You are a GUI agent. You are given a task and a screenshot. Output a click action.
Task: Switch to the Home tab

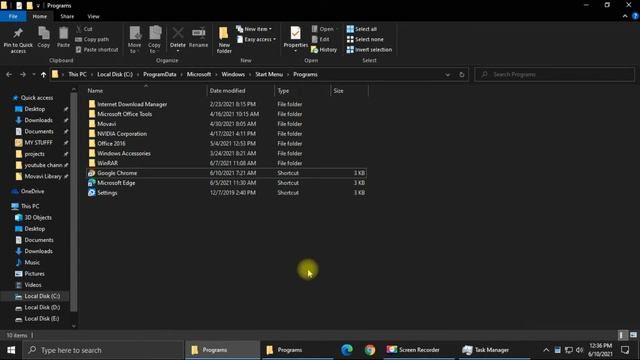tap(40, 16)
